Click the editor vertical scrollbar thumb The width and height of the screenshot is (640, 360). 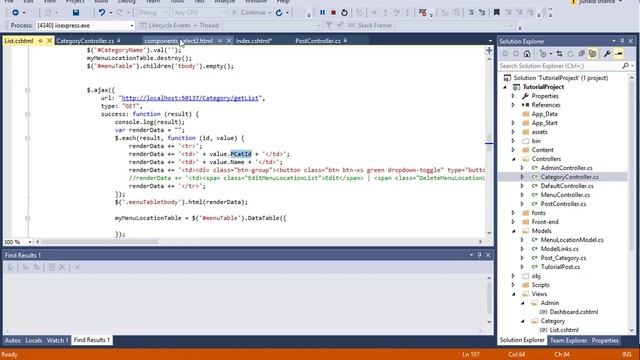click(489, 143)
